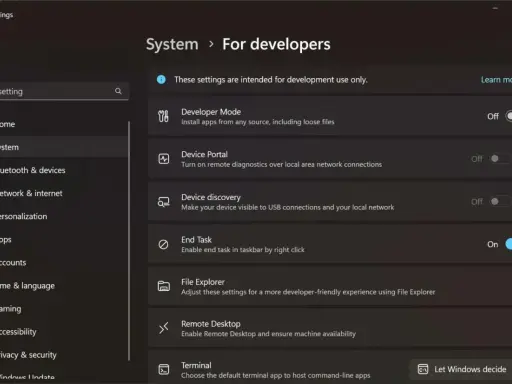512x384 pixels.
Task: Open Accessibility settings in sidebar
Action: pos(63,332)
